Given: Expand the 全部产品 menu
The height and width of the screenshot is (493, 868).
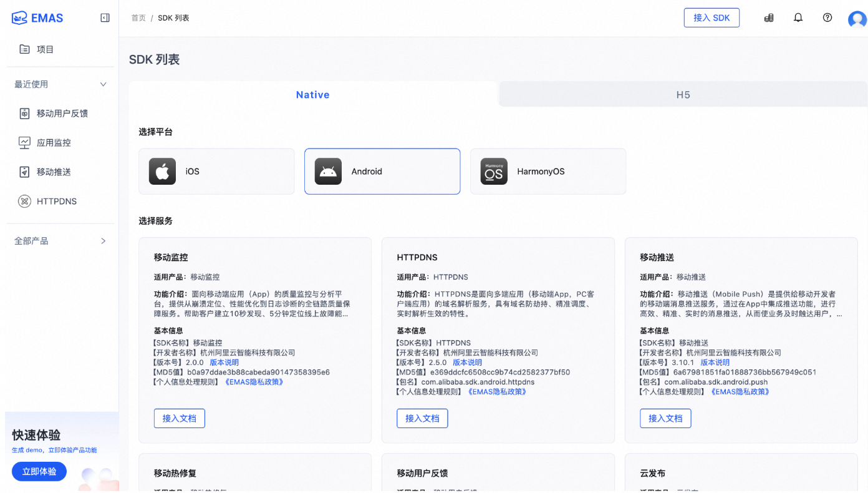Looking at the screenshot, I should 104,241.
